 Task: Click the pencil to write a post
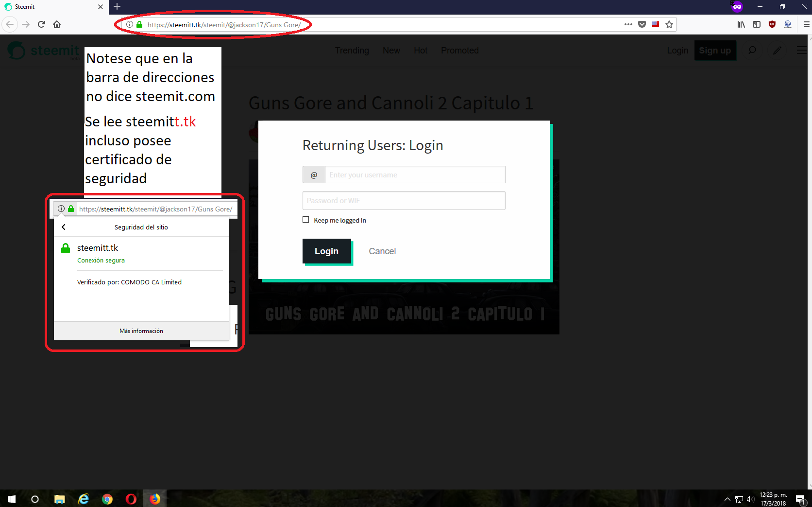pos(778,50)
